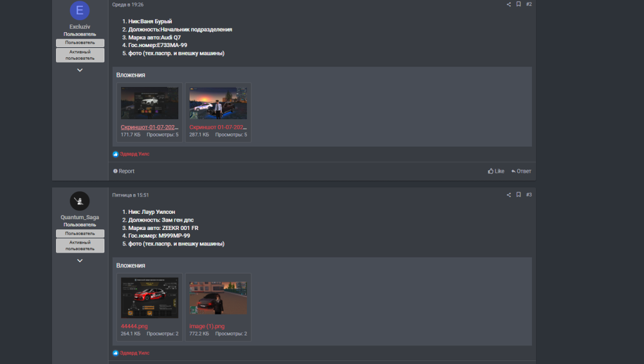View sunset car screenshot thumbnail in post #2
Viewport: 644px width, 364px height.
(x=218, y=103)
